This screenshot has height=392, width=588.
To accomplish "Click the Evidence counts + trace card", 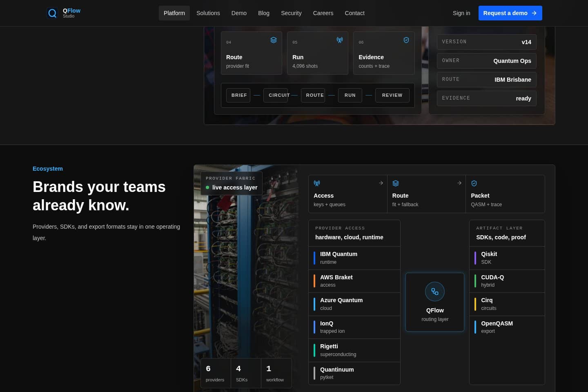I will point(384,53).
